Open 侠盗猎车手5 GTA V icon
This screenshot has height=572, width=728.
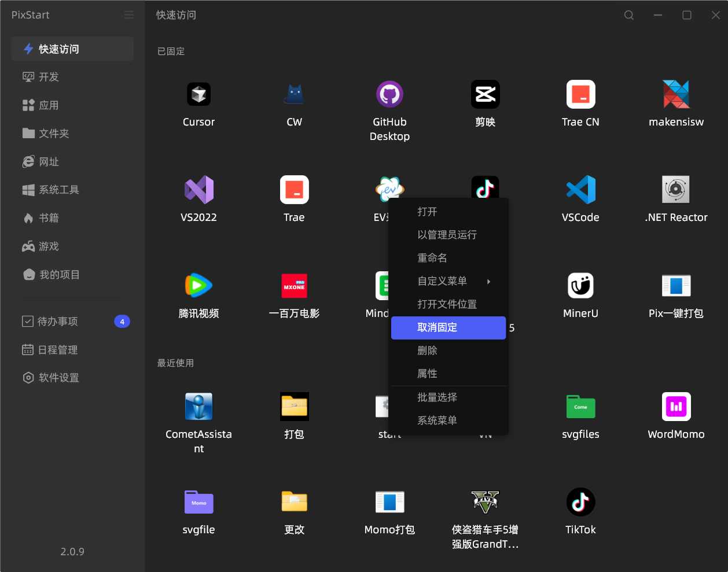click(x=485, y=502)
